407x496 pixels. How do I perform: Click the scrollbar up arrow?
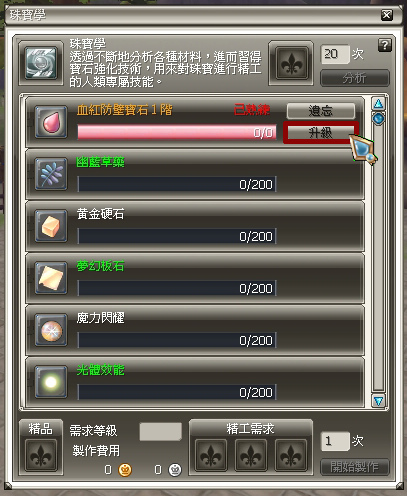(378, 104)
